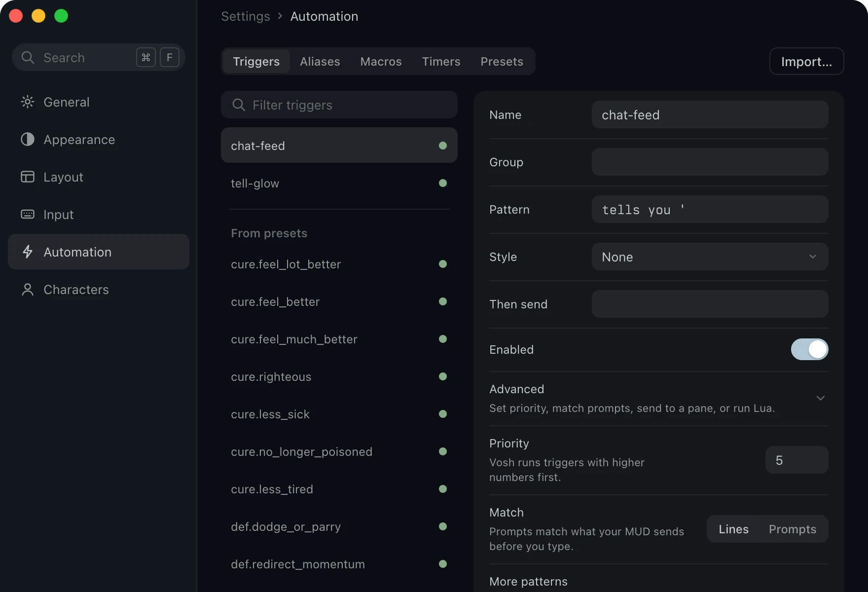Select the cure.feel_lot_better trigger
868x592 pixels.
point(339,264)
